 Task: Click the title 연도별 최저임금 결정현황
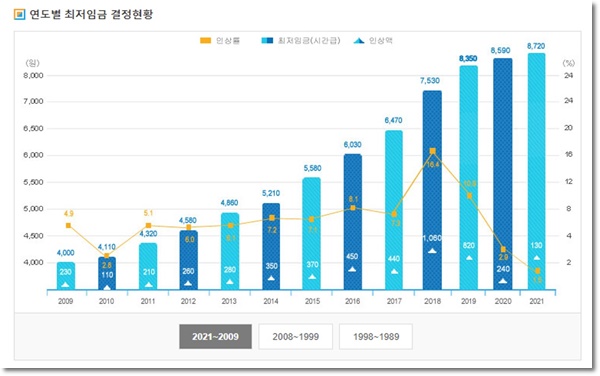click(x=91, y=15)
